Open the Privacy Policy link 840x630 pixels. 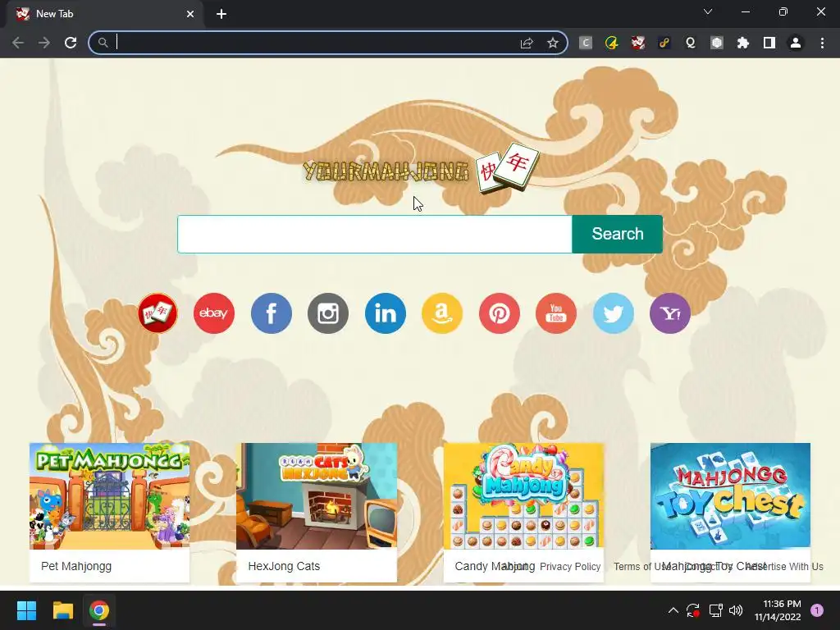click(570, 567)
